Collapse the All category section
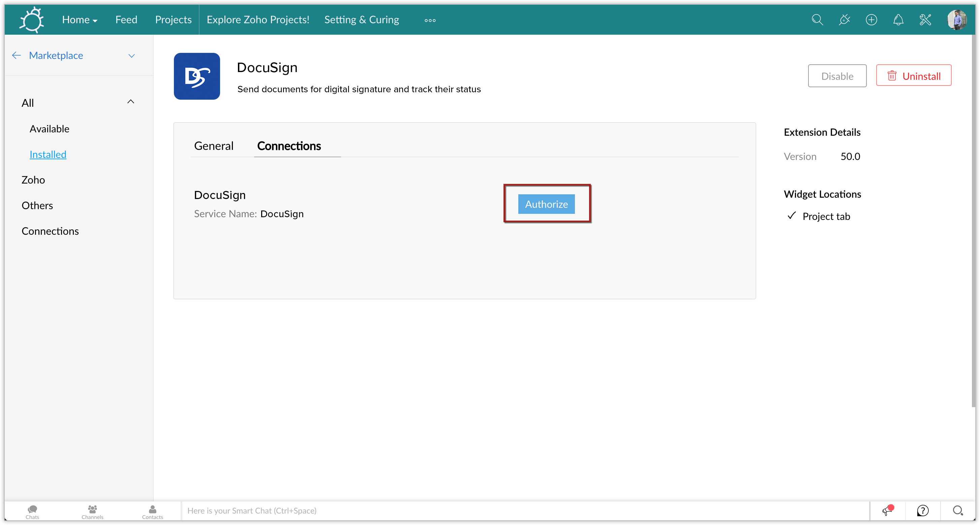 click(130, 102)
